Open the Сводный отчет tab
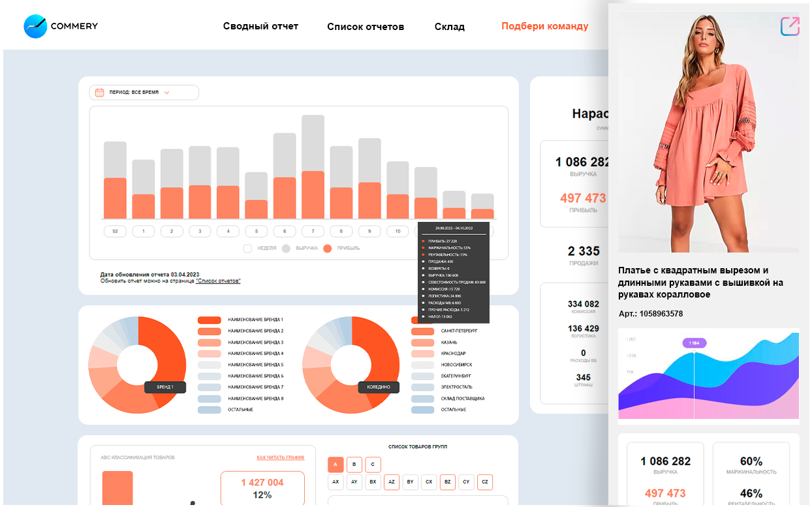This screenshot has width=812, height=507. (x=260, y=26)
